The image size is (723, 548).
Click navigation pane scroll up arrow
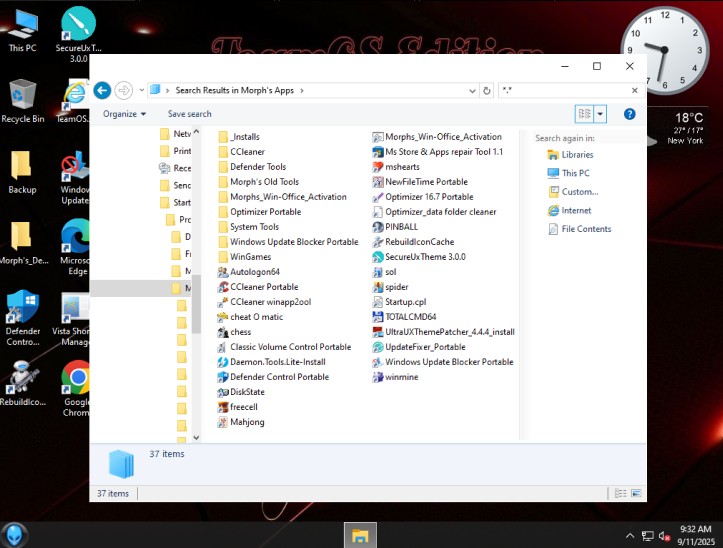pyautogui.click(x=196, y=132)
